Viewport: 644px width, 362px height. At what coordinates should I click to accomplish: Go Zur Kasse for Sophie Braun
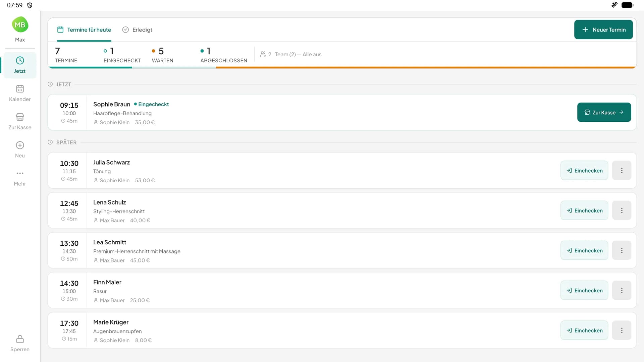pyautogui.click(x=604, y=112)
